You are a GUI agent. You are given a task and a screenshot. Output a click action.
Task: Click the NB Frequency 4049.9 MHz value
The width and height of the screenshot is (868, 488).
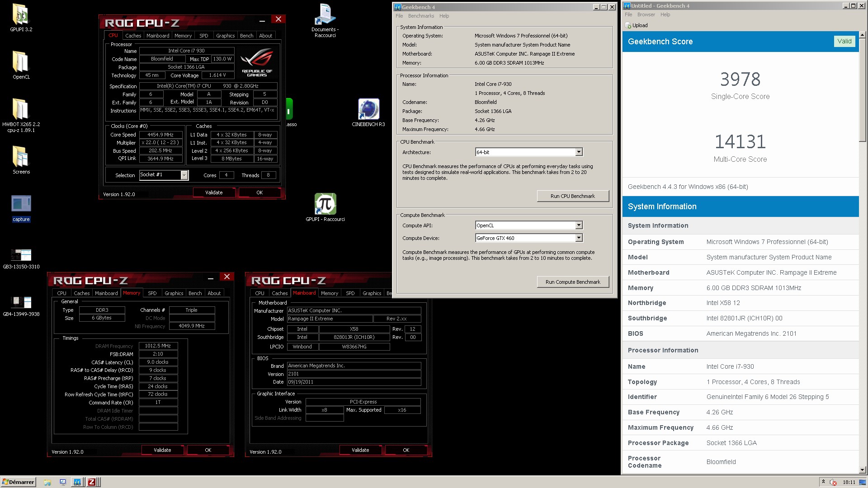192,326
